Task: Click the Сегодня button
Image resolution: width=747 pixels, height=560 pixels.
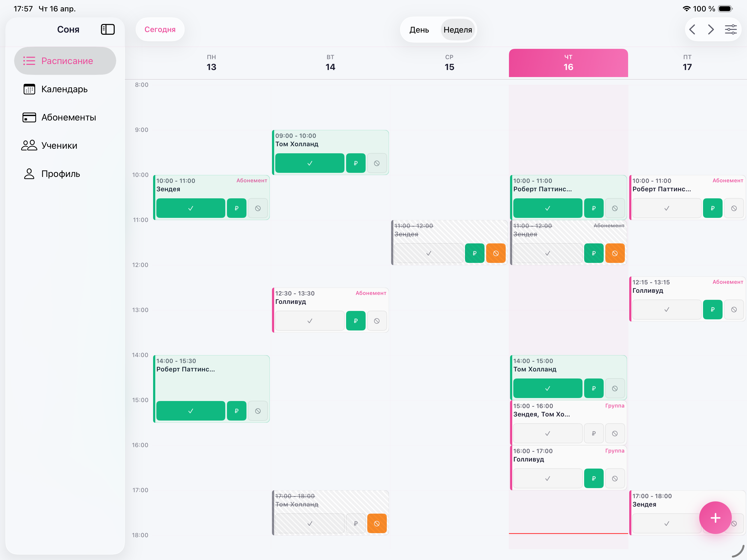Action: [160, 29]
